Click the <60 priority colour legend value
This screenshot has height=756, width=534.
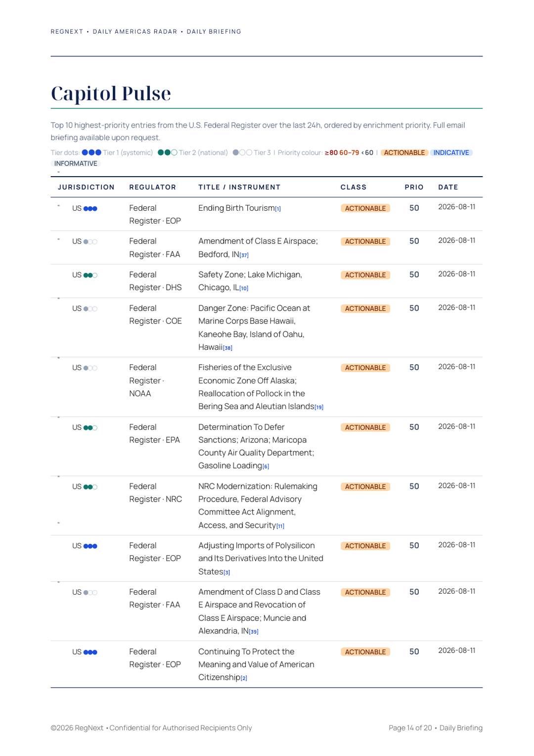pos(367,153)
